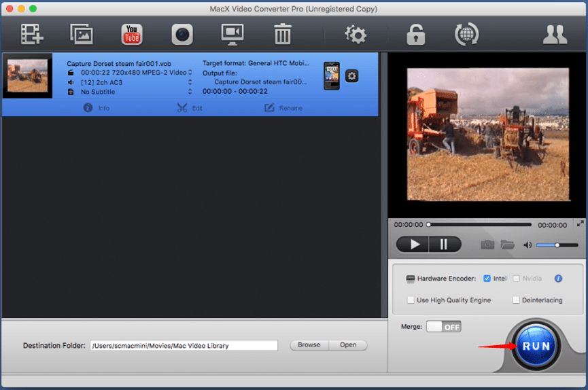
Task: Select the video thumbnail in list
Action: click(27, 75)
